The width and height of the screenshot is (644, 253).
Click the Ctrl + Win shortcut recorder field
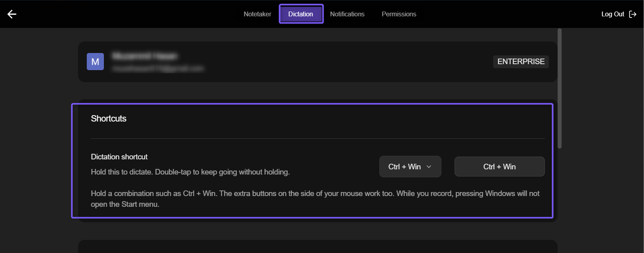500,167
